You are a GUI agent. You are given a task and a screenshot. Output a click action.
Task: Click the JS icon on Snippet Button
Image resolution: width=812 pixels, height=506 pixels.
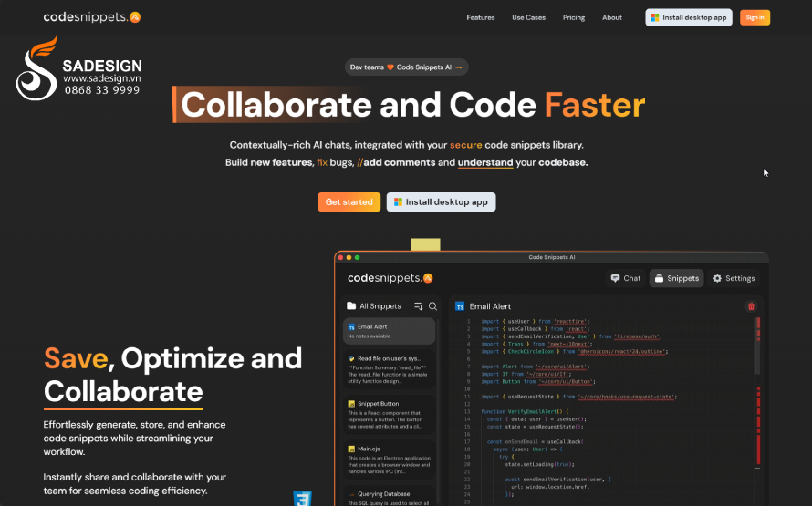[x=351, y=404]
